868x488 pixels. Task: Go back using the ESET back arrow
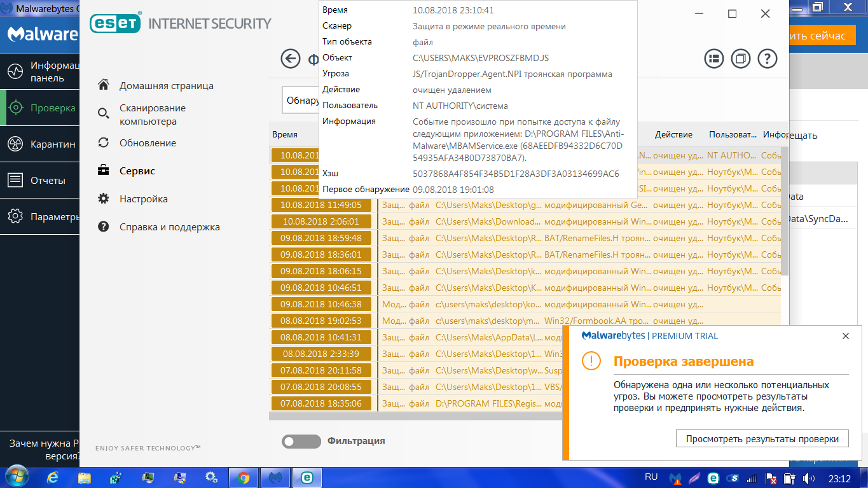click(x=291, y=59)
